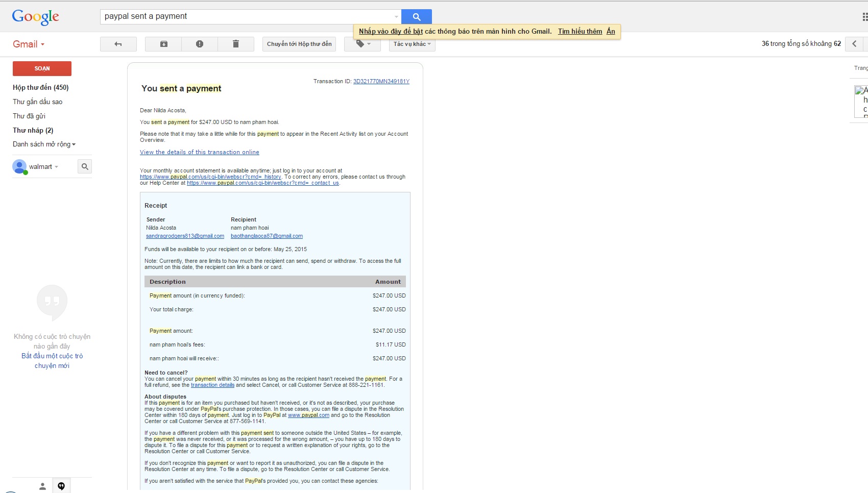Viewport: 868px width, 493px height.
Task: Click the Google logo
Action: [x=36, y=17]
